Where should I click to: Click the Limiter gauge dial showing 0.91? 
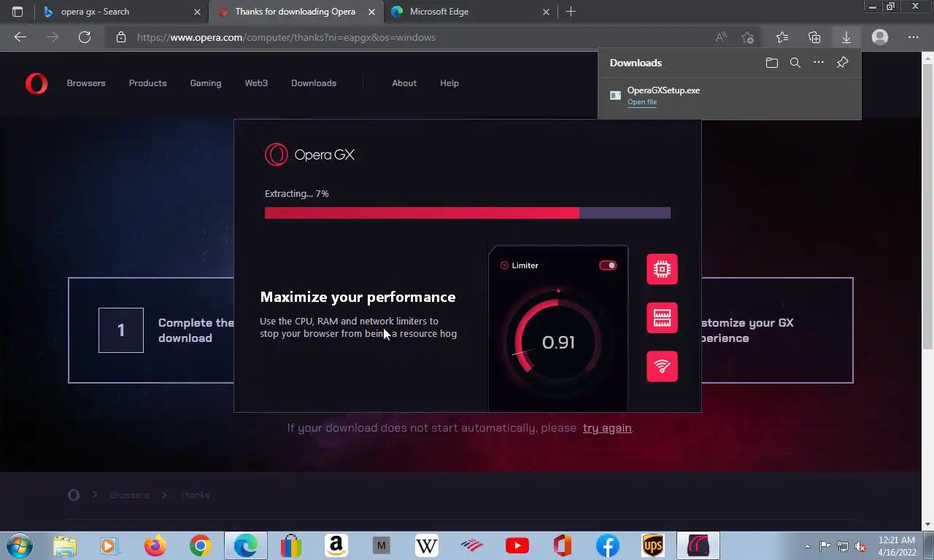[558, 342]
